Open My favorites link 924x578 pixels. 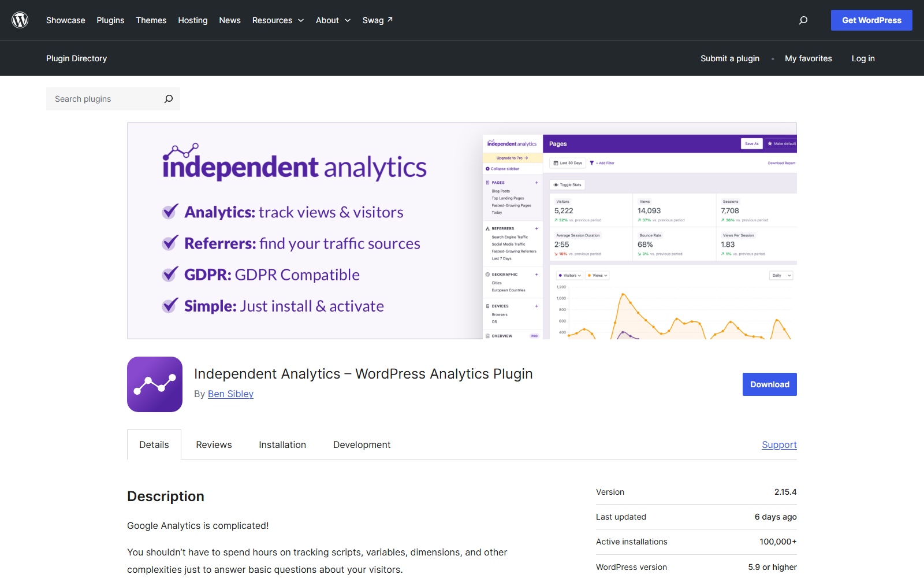(x=808, y=58)
